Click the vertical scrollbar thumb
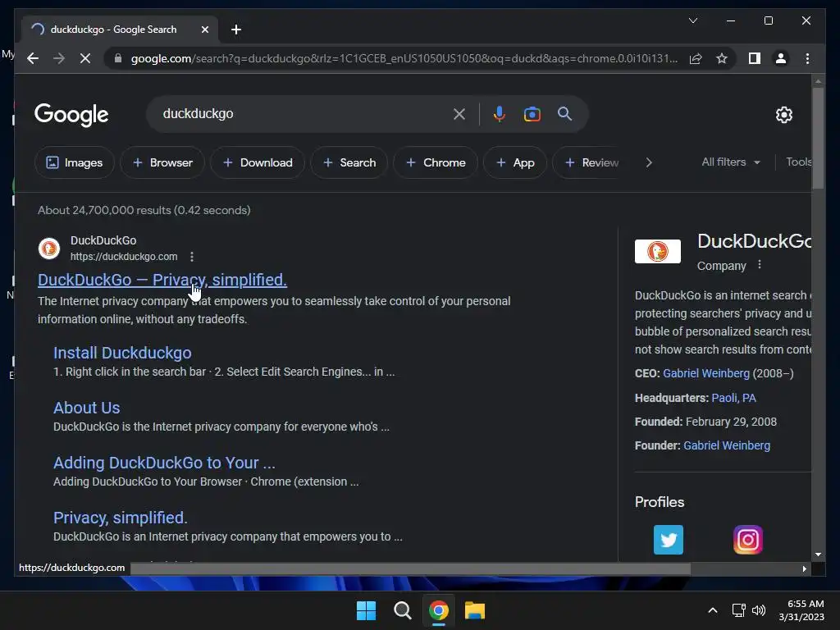The width and height of the screenshot is (840, 630). 818,138
